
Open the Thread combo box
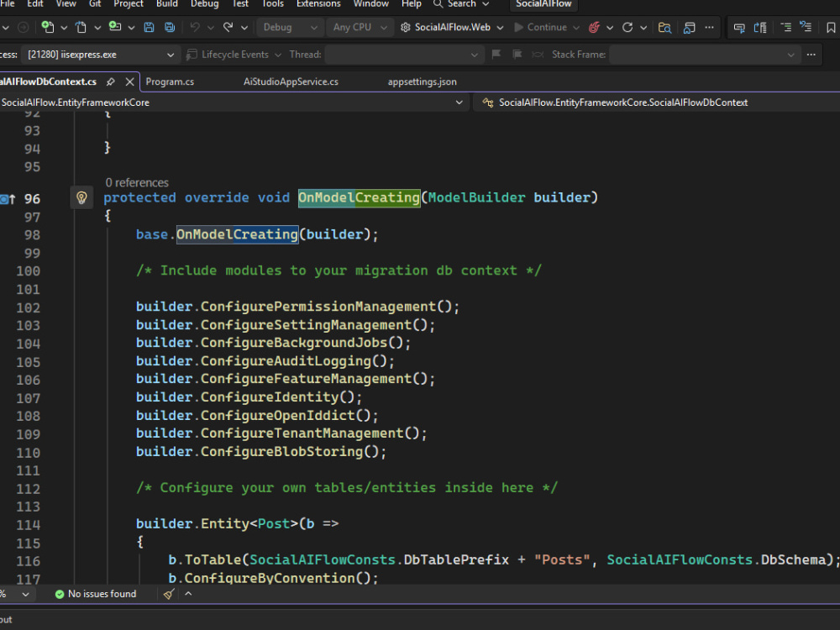(405, 55)
